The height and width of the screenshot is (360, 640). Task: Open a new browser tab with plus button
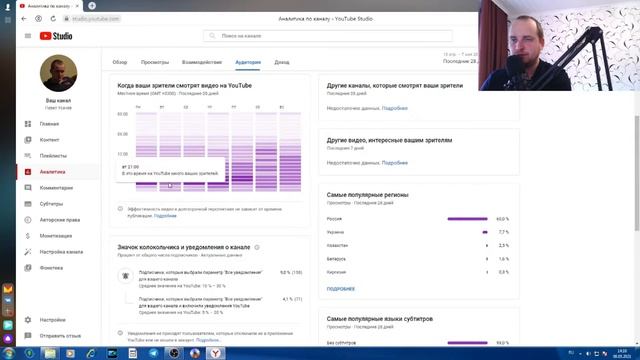click(92, 6)
